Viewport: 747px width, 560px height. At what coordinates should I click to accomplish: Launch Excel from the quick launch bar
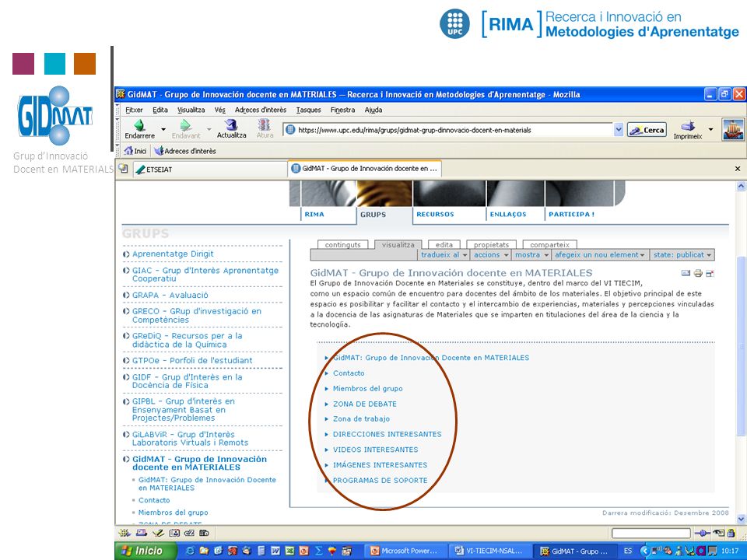(289, 551)
